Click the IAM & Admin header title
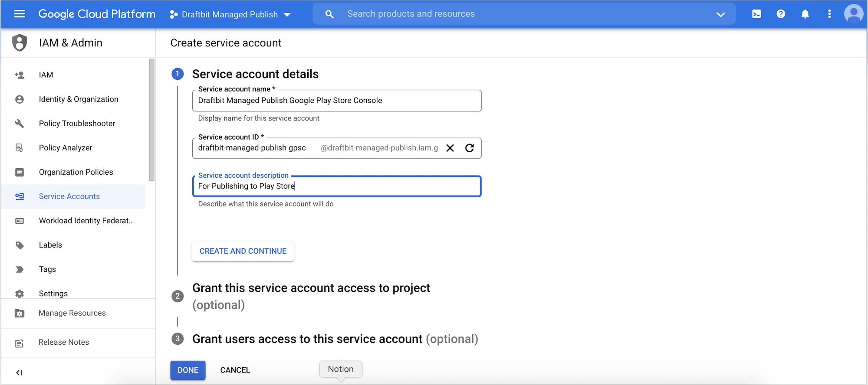 coord(71,42)
